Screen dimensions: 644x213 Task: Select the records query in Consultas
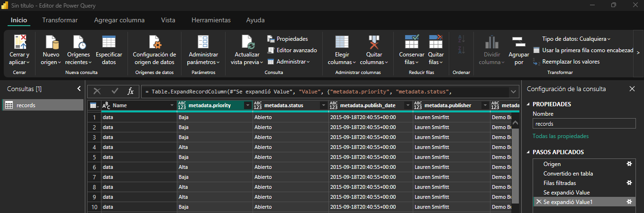pyautogui.click(x=43, y=105)
